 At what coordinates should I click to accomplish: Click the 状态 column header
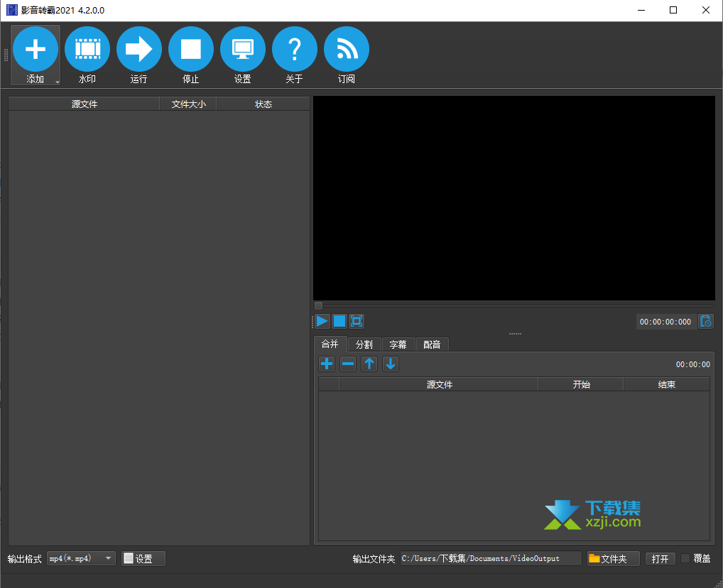[263, 104]
